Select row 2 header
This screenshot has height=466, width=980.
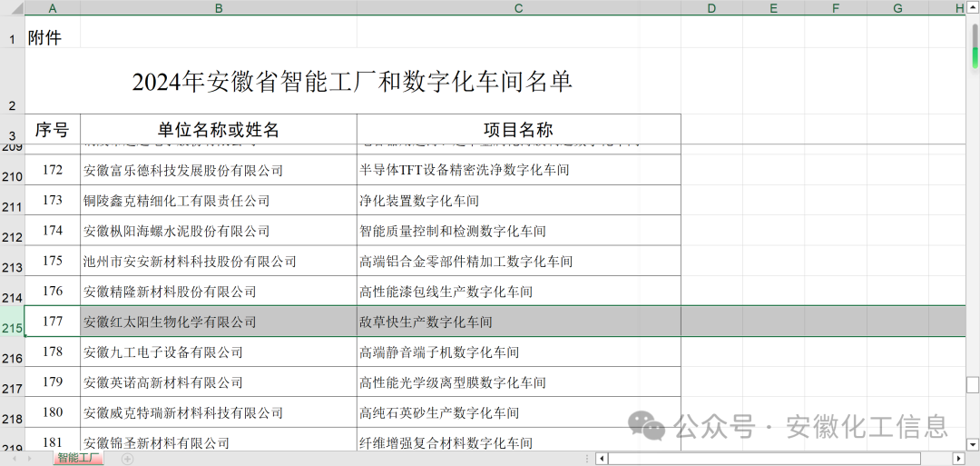tap(12, 81)
